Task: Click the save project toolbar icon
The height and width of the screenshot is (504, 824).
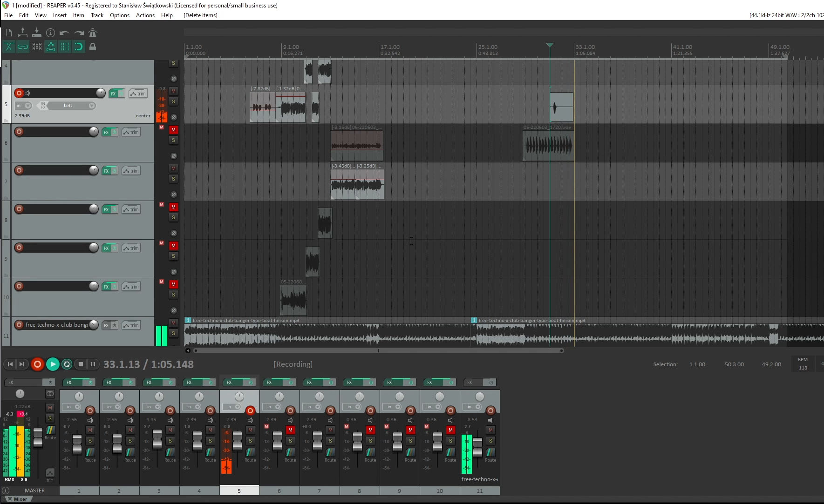Action: (x=36, y=33)
